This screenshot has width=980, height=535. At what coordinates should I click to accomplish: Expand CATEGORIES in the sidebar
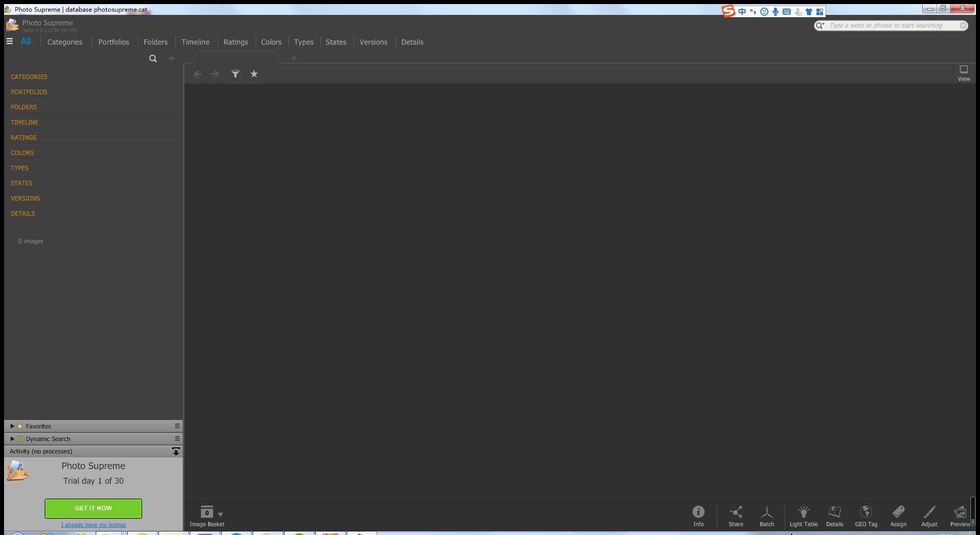coord(29,77)
